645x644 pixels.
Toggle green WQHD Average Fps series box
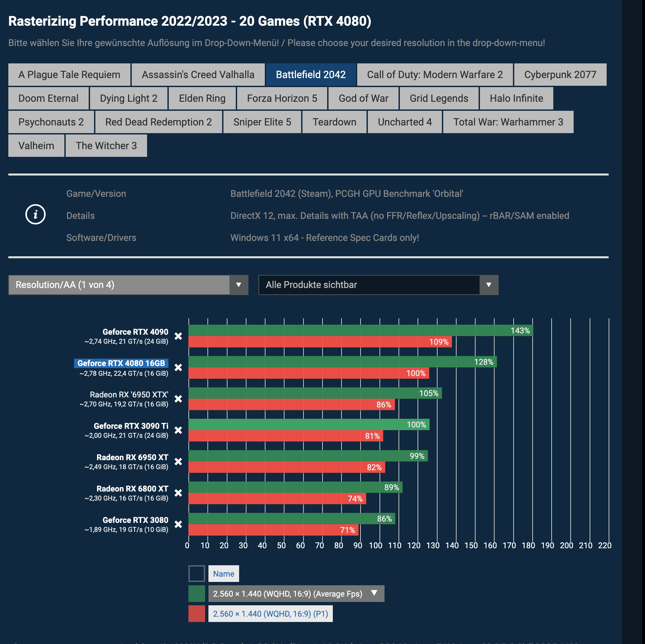(x=197, y=594)
